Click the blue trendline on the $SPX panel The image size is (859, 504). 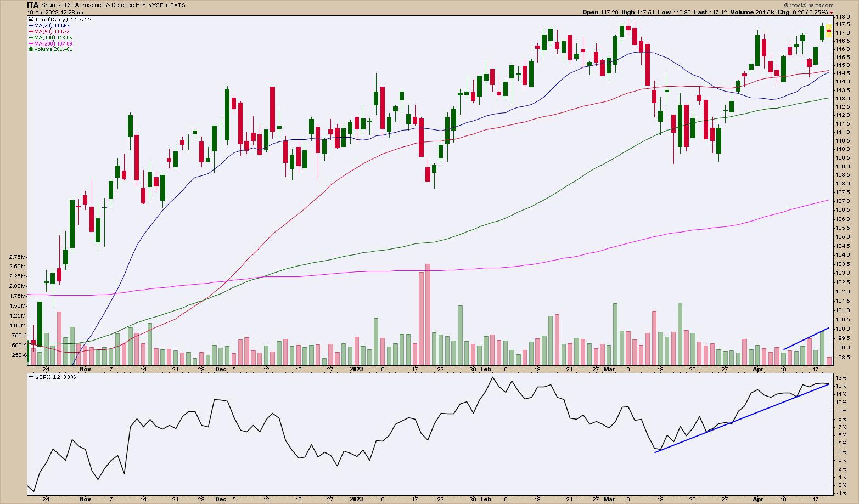tap(742, 418)
